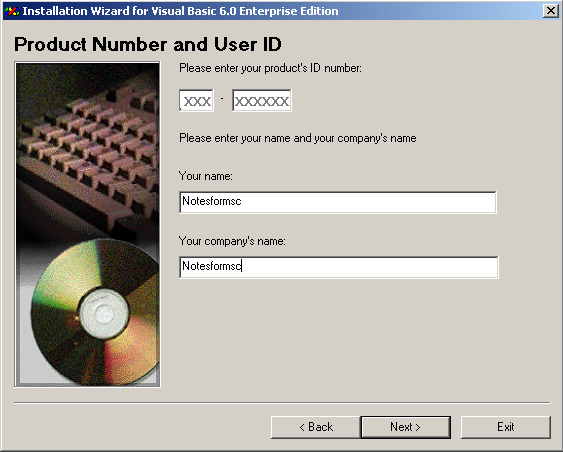Click the Your company's name field
The height and width of the screenshot is (452, 563).
[x=339, y=267]
